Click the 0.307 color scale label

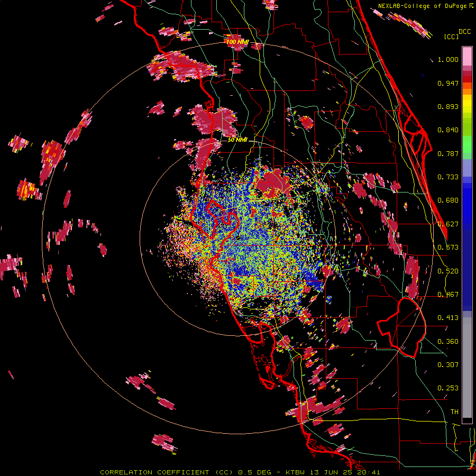tap(448, 365)
